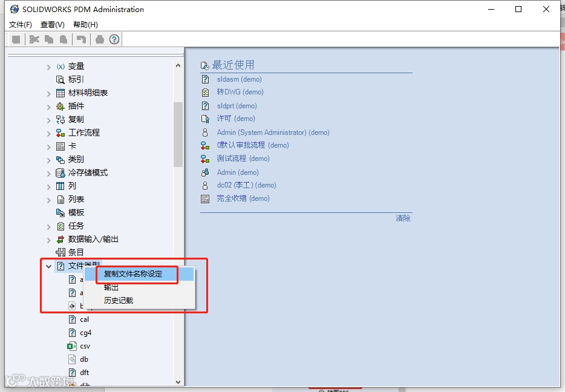Click the Undo toolbar icon
This screenshot has width=565, height=392.
(82, 39)
